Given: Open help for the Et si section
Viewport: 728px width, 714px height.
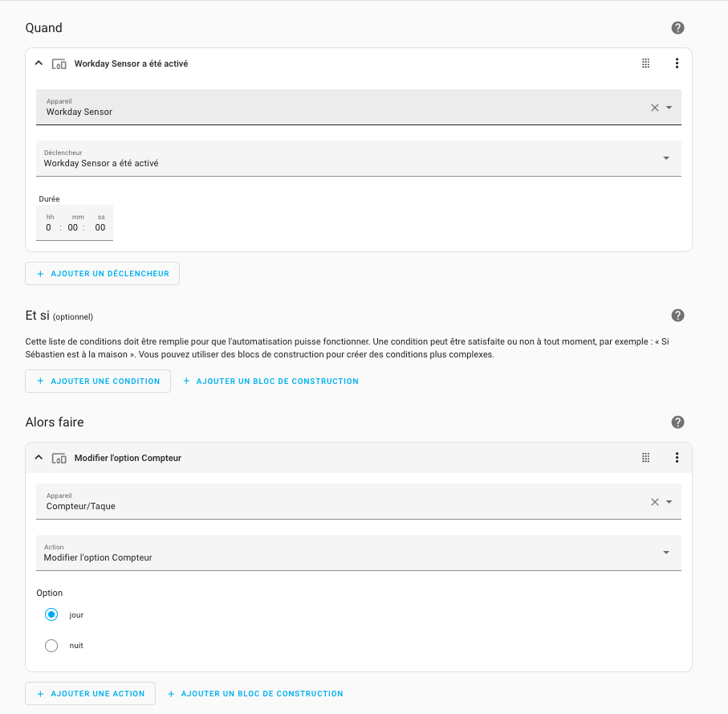Looking at the screenshot, I should [677, 316].
